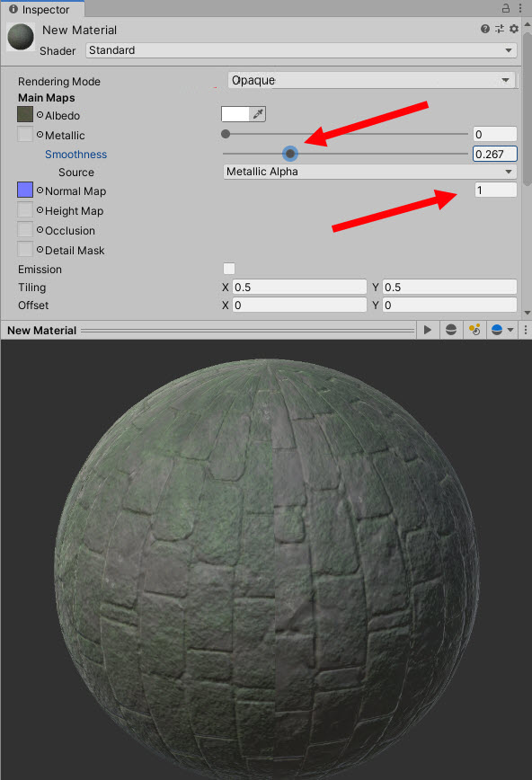Open the preset selector sliders icon
The width and height of the screenshot is (532, 780).
(500, 29)
